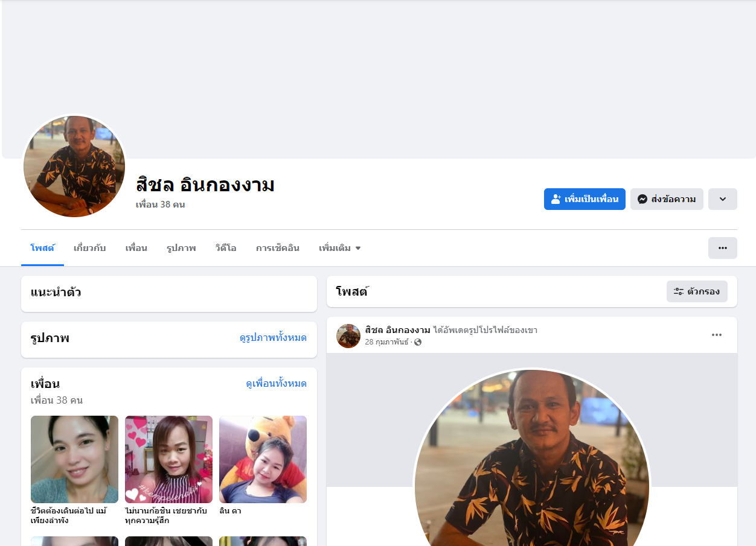Open ดูรูปภาพทั้งหมด link
The image size is (756, 546).
pos(273,338)
